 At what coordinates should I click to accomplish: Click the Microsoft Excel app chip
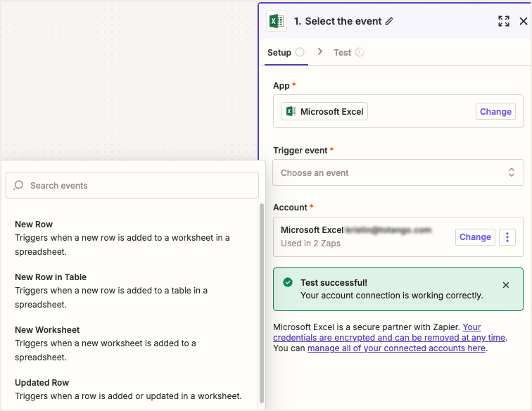click(324, 111)
